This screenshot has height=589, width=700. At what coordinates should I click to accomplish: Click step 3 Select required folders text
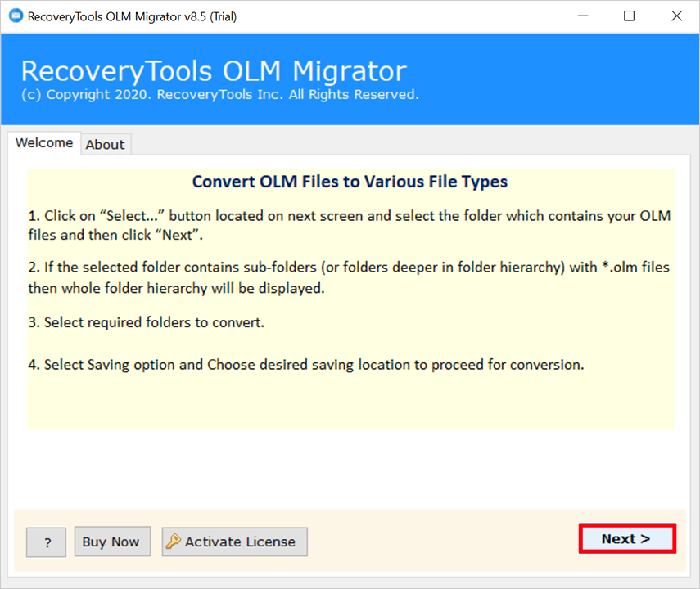[146, 322]
